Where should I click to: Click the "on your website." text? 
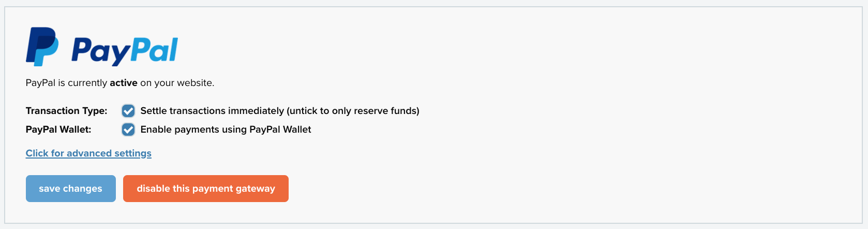tap(177, 83)
